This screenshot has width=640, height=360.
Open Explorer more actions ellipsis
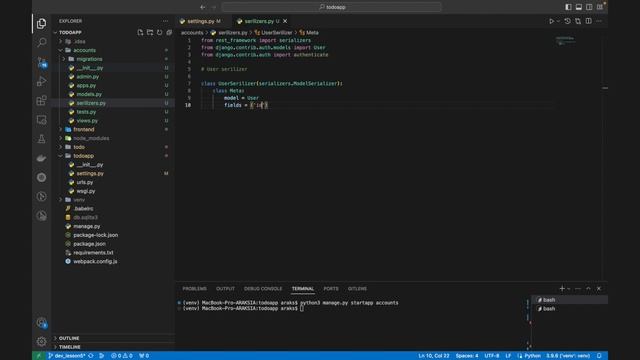(x=165, y=21)
